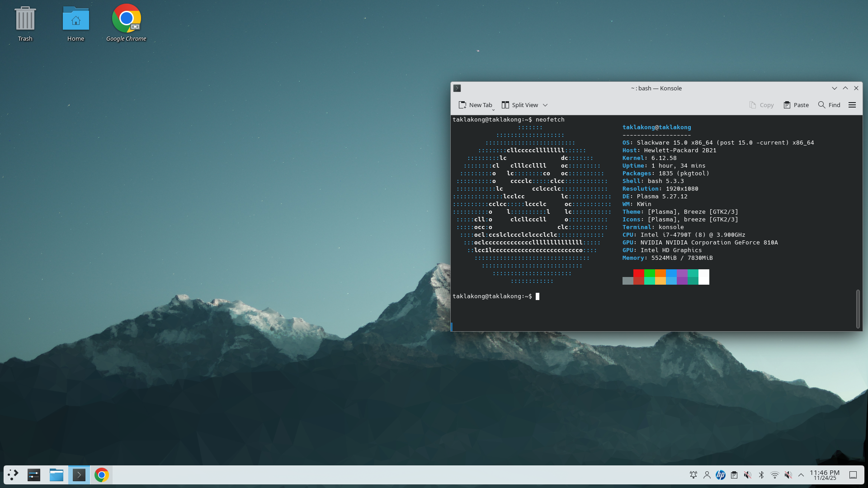Image resolution: width=868 pixels, height=488 pixels.
Task: Click the "DE: Plasma 5.27.12" line
Action: (x=655, y=197)
